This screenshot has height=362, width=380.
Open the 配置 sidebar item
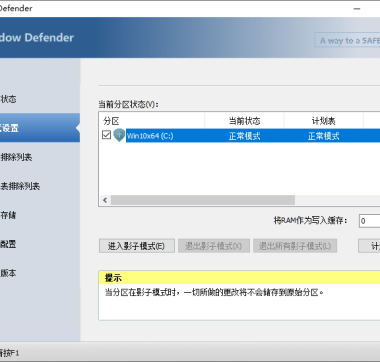tap(39, 244)
